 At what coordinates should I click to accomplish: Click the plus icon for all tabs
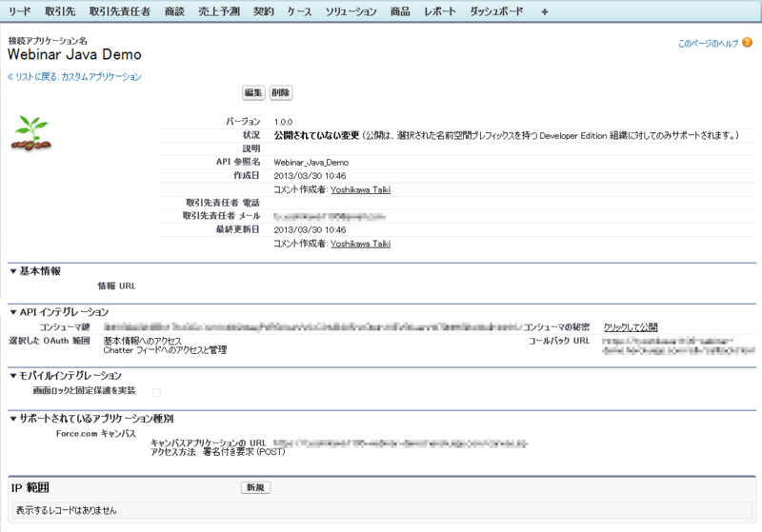click(x=545, y=11)
